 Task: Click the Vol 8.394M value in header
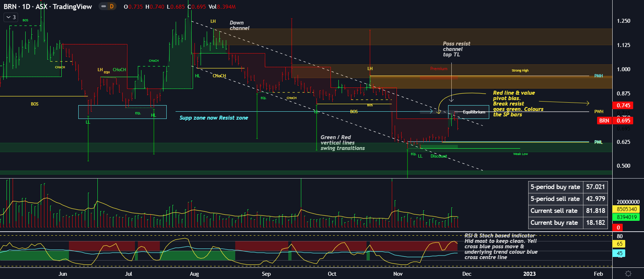coord(222,7)
